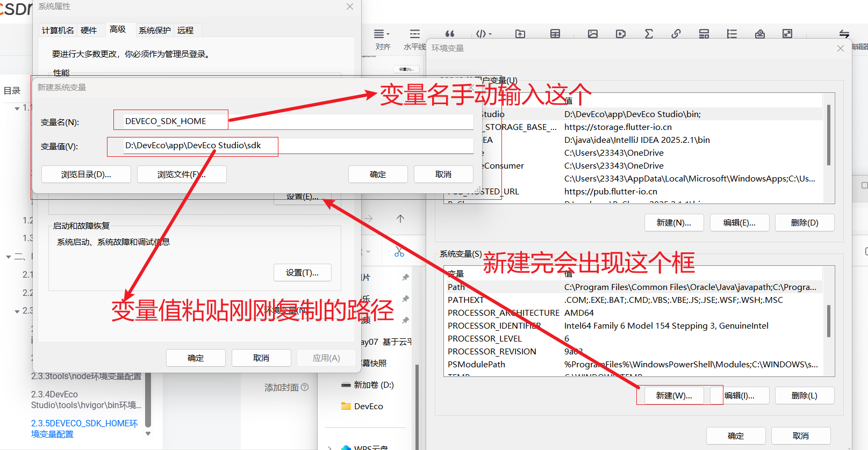Click the user variables list scrollbar

click(829, 135)
